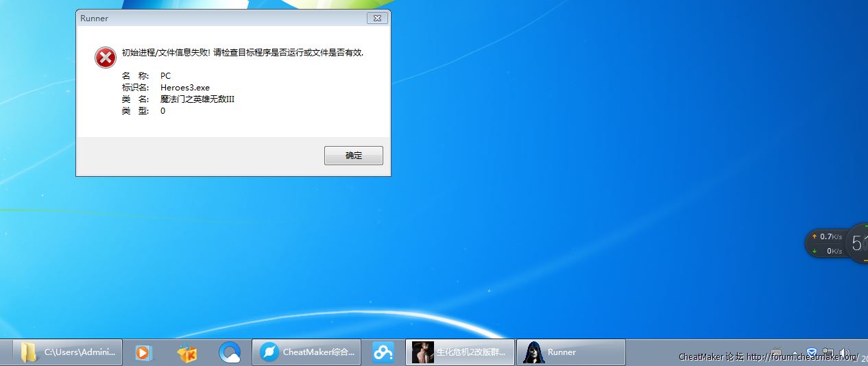Open the Baidu cloud taskbar icon

point(383,352)
